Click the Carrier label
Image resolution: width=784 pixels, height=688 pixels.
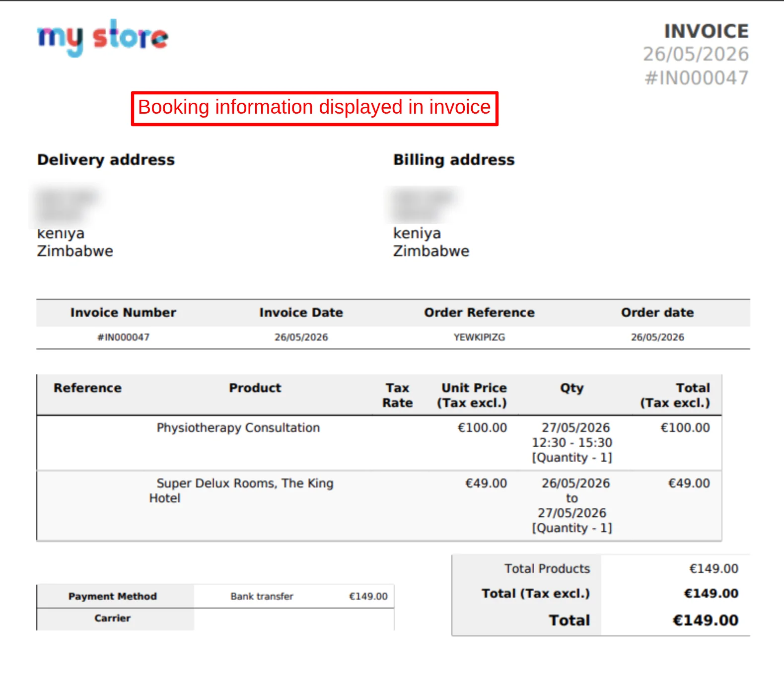pyautogui.click(x=113, y=618)
